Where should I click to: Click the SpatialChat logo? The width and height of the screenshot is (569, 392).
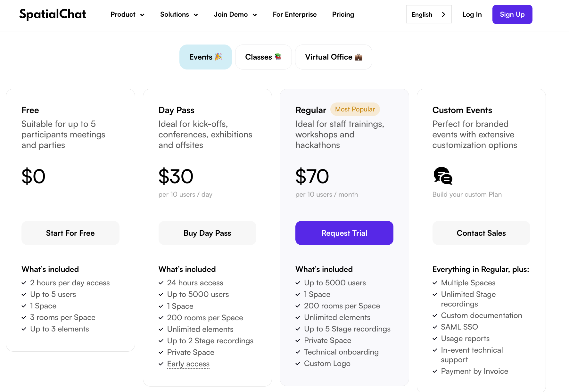pos(53,14)
